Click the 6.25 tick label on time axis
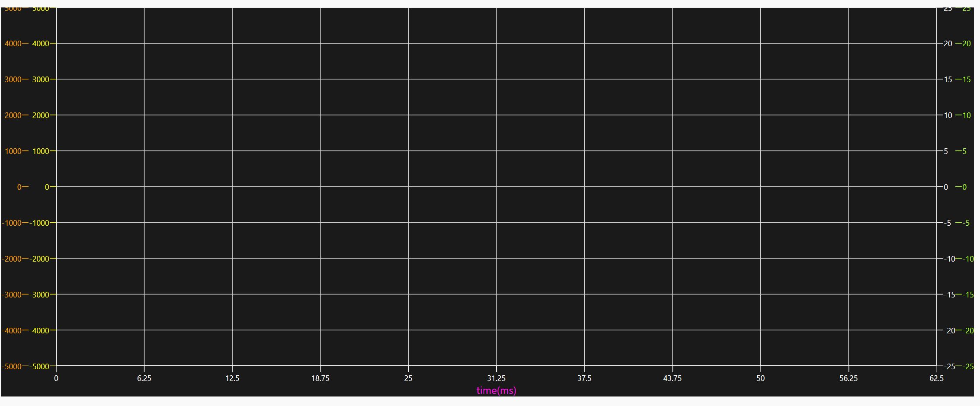Viewport: 980px width, 406px height. 144,378
